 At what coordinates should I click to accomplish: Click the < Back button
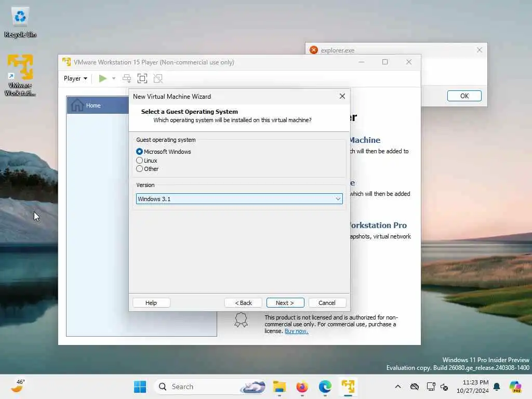point(243,303)
